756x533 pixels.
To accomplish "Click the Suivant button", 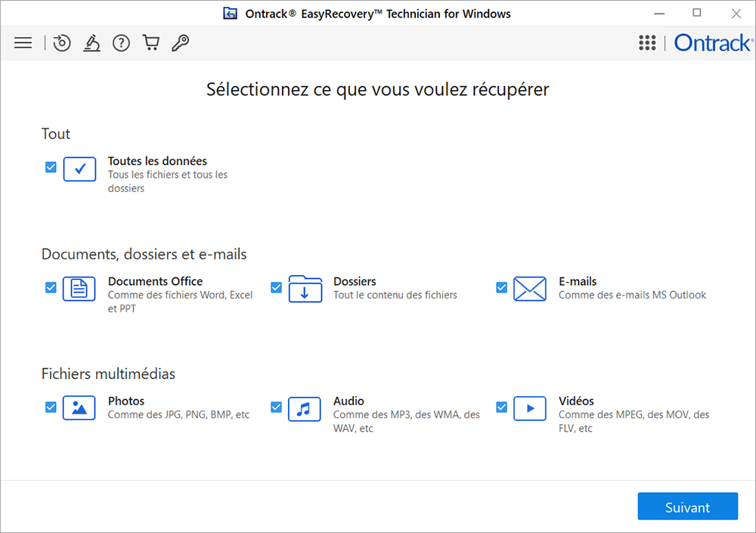I will 687,507.
